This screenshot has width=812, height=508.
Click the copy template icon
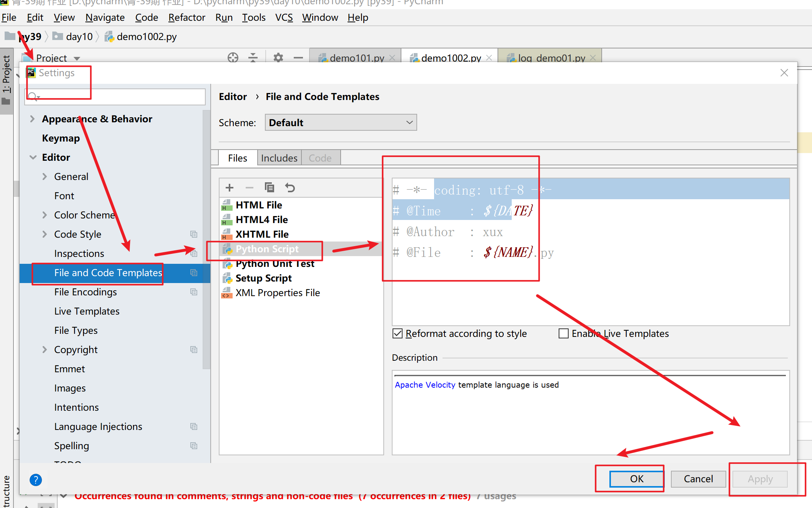pos(270,188)
